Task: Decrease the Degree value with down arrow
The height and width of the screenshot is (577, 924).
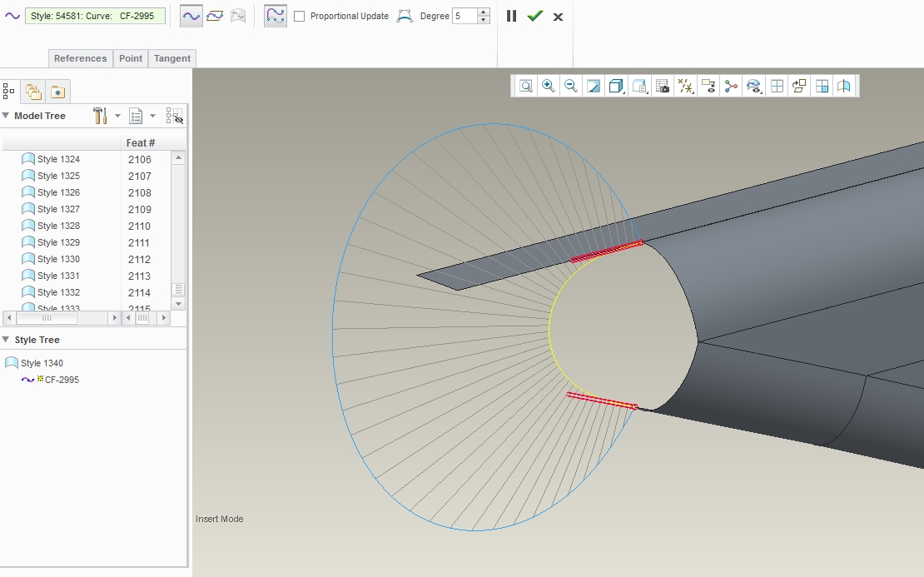Action: click(x=483, y=20)
